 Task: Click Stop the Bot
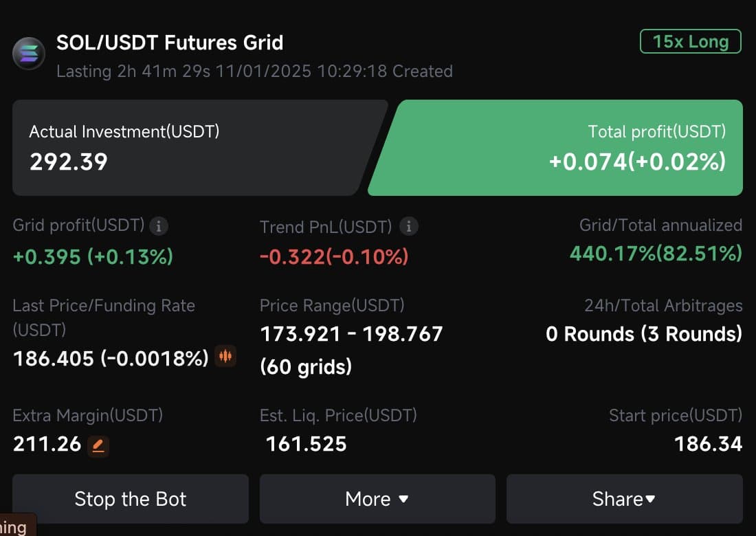[x=130, y=499]
